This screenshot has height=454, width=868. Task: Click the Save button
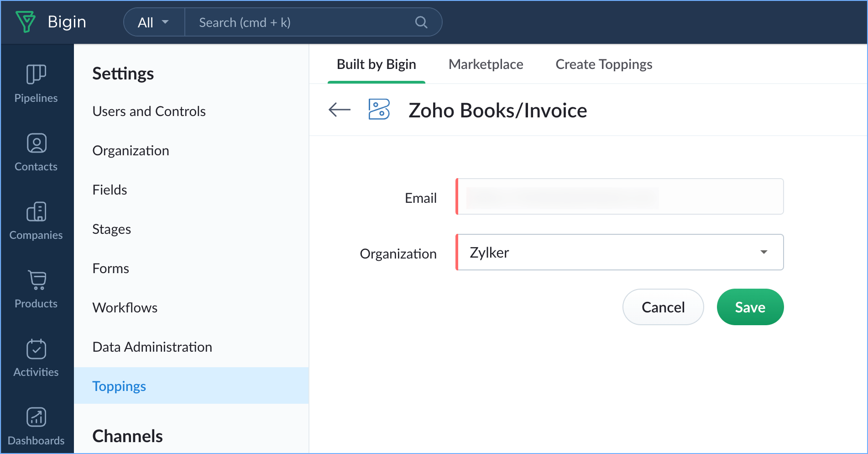click(750, 307)
